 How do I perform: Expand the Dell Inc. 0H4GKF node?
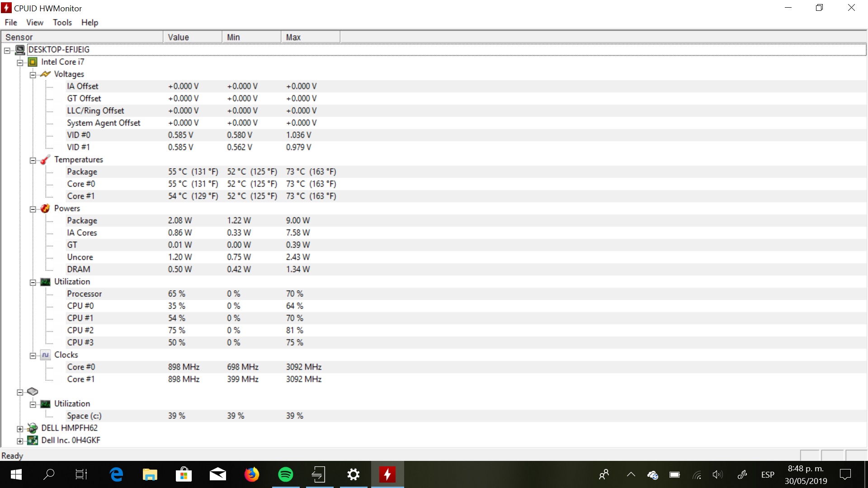20,441
